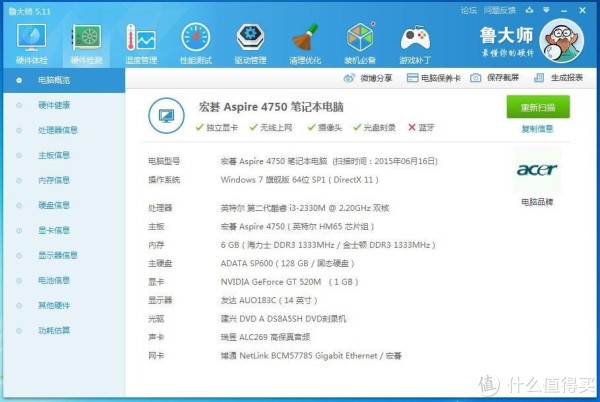
Task: Click 生成报表 generate report
Action: pos(558,78)
